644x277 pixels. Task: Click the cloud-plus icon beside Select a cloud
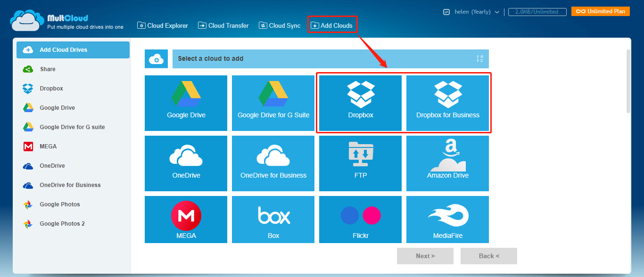point(156,59)
